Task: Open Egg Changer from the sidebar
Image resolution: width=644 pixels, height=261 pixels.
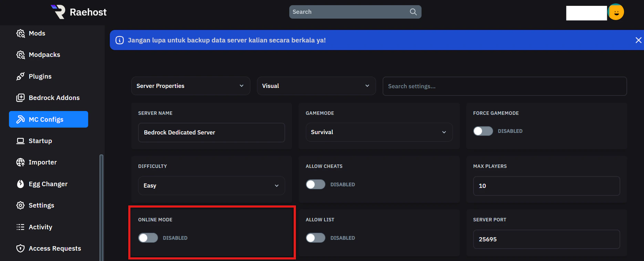Action: [48, 184]
